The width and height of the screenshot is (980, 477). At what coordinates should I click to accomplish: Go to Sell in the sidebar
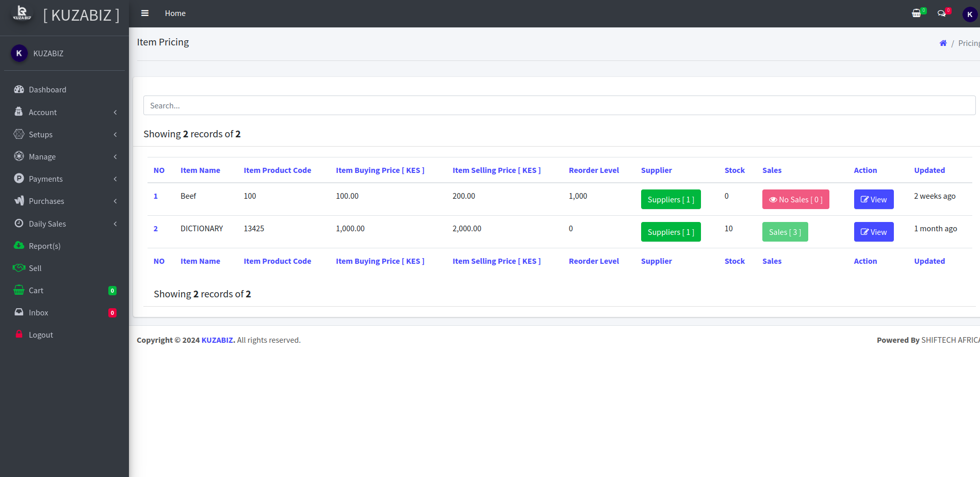pos(35,268)
